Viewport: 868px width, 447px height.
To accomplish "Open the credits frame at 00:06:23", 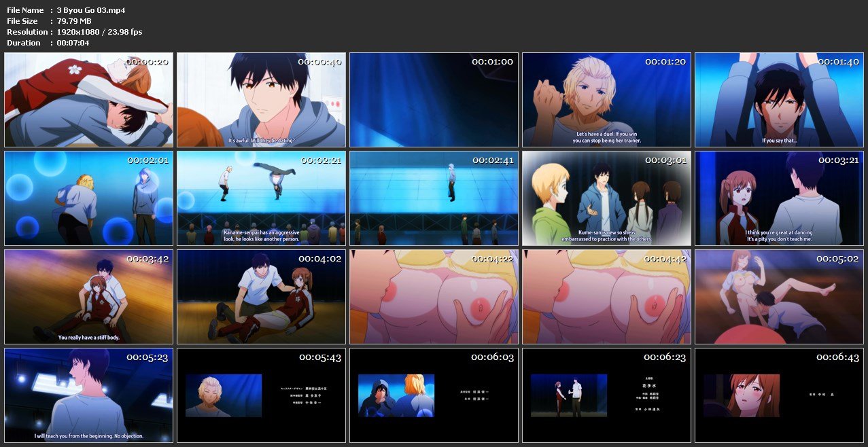I will pos(606,395).
